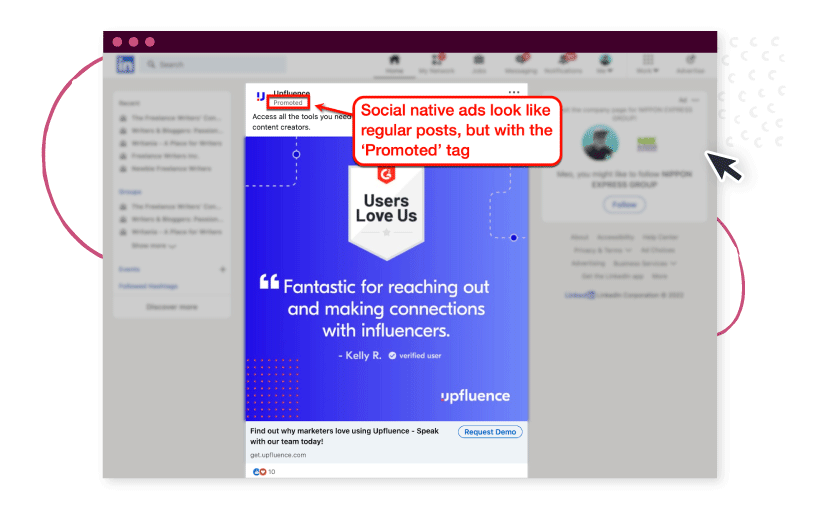Viewport: 820px width, 511px height.
Task: Open the post's three-dot options menu
Action: point(514,92)
